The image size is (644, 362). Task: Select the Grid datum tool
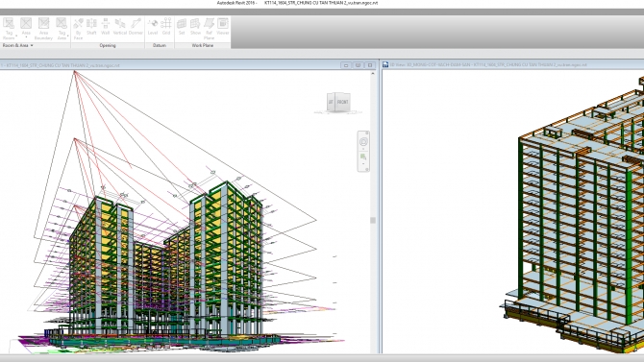pyautogui.click(x=166, y=26)
